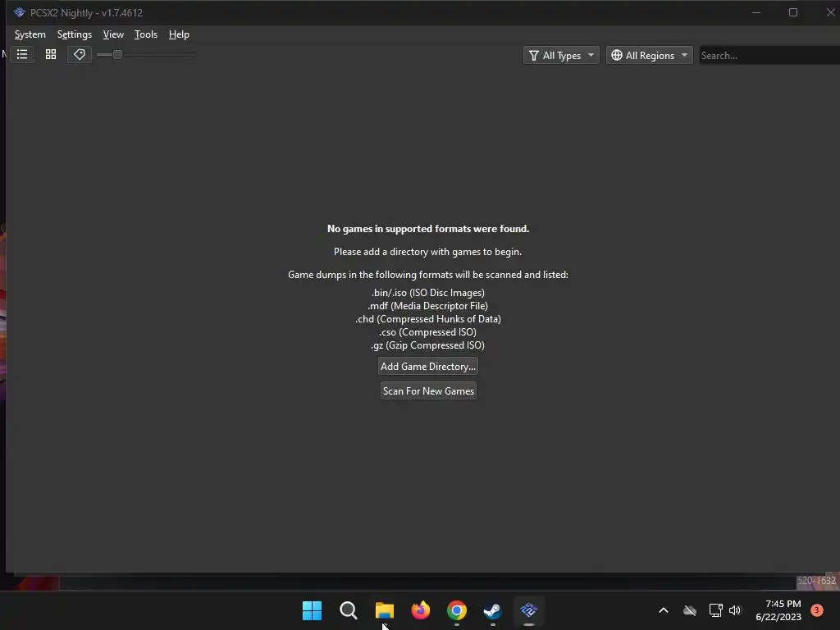The image size is (840, 630).
Task: Open File Explorer from taskbar
Action: point(384,610)
